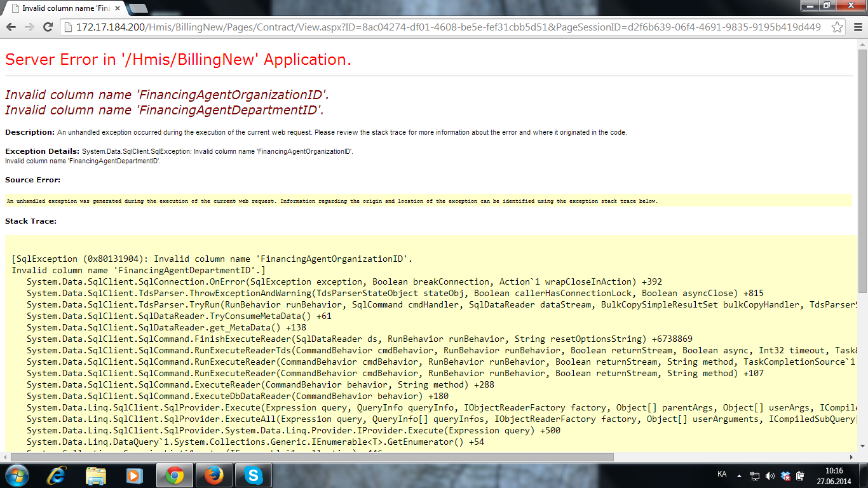
Task: Show hidden system tray icons
Action: (x=739, y=475)
